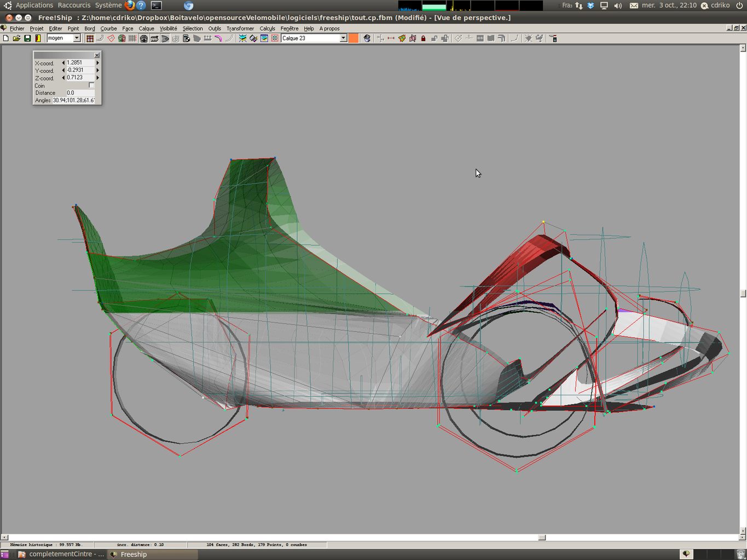The height and width of the screenshot is (560, 747).
Task: Open the Applications system menu
Action: pyautogui.click(x=34, y=5)
